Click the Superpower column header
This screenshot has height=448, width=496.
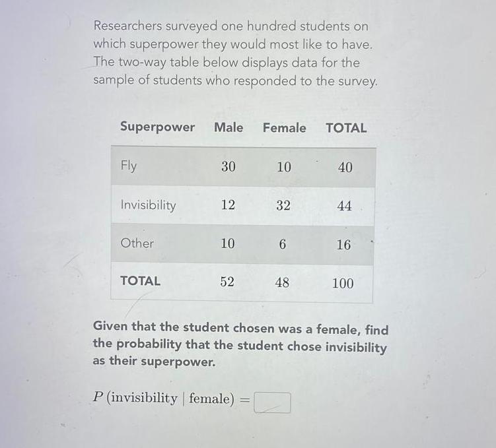(157, 127)
